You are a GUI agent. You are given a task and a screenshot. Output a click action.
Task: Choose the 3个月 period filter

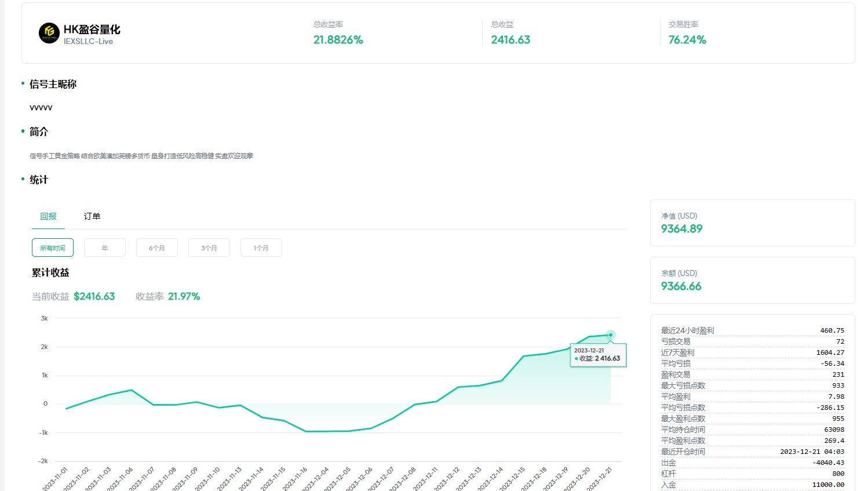click(209, 248)
